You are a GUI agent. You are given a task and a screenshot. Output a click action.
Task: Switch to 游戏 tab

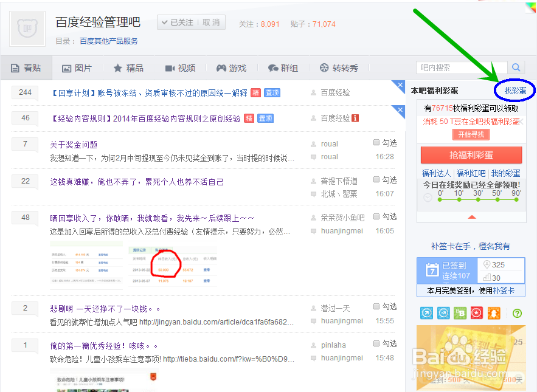pyautogui.click(x=232, y=68)
